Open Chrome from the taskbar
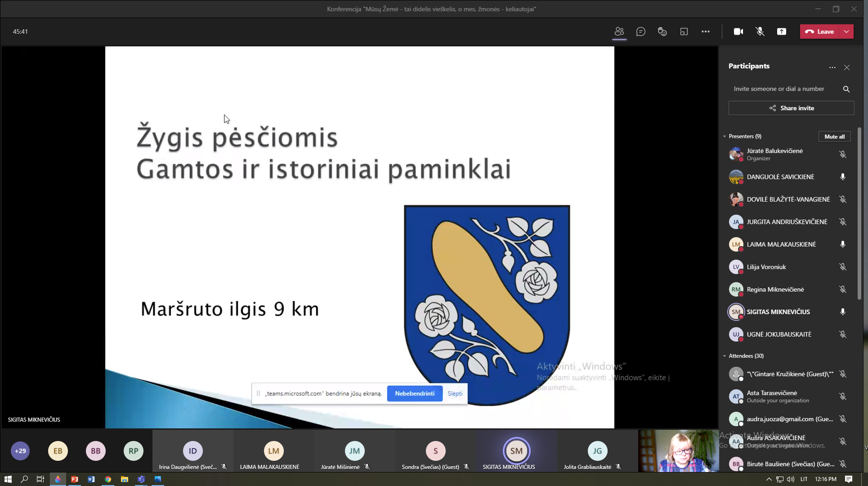The image size is (868, 486). [108, 479]
